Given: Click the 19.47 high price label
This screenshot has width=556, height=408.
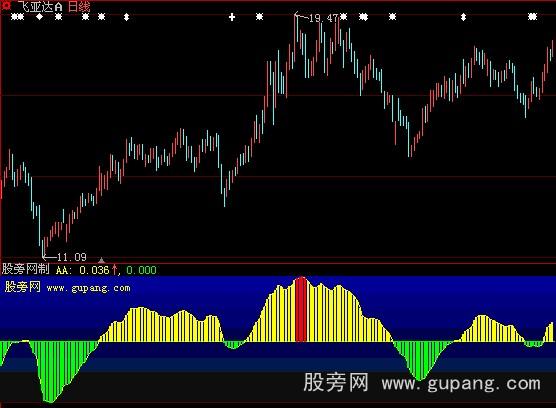Looking at the screenshot, I should [x=323, y=18].
